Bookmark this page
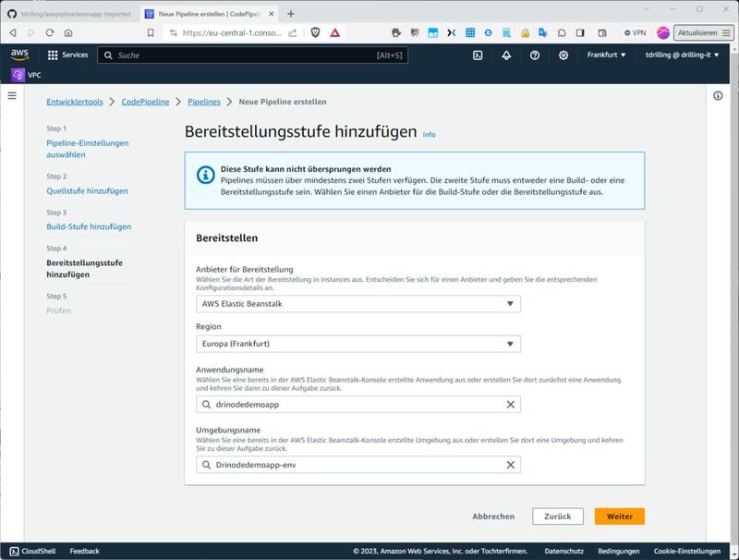 151,32
